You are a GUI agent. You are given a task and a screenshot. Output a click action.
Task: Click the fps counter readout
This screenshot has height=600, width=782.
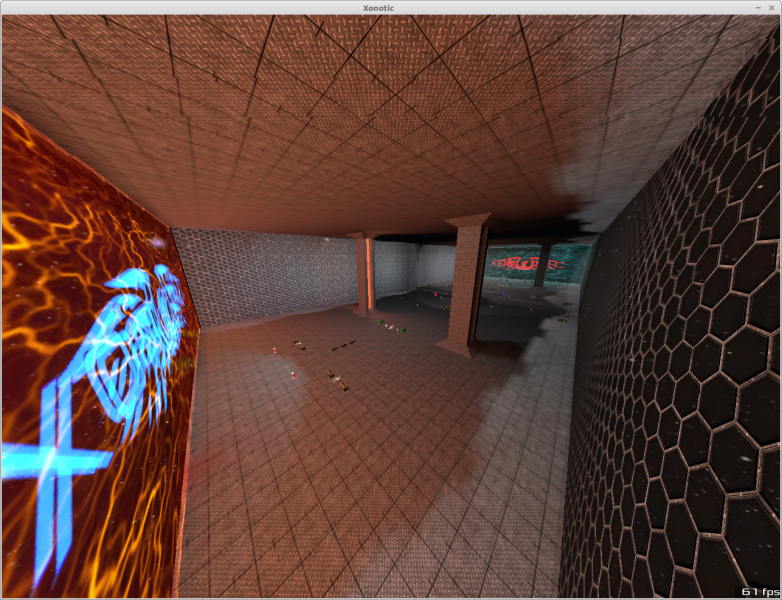tap(758, 589)
